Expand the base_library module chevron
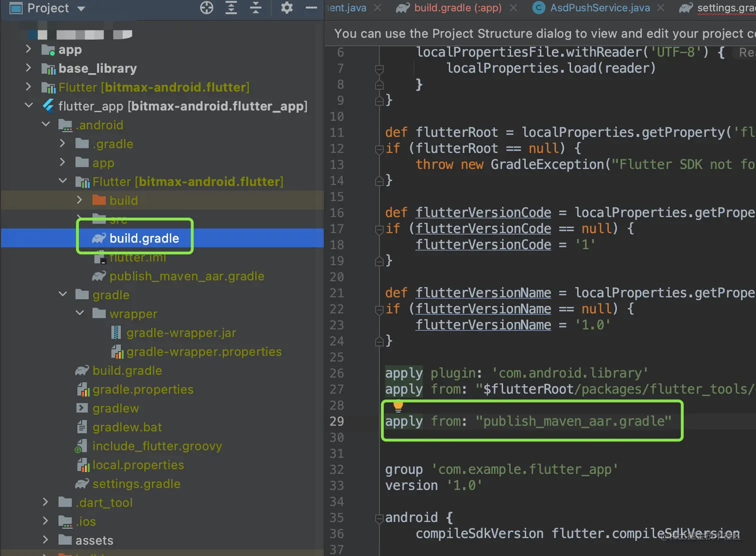756x556 pixels. pos(28,68)
